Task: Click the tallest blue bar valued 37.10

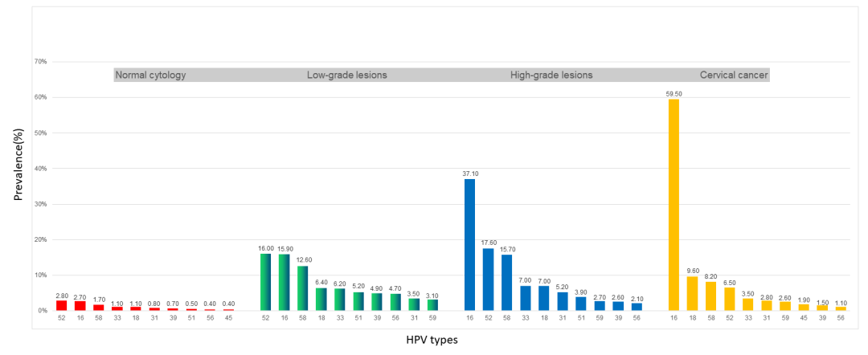Action: (x=470, y=245)
